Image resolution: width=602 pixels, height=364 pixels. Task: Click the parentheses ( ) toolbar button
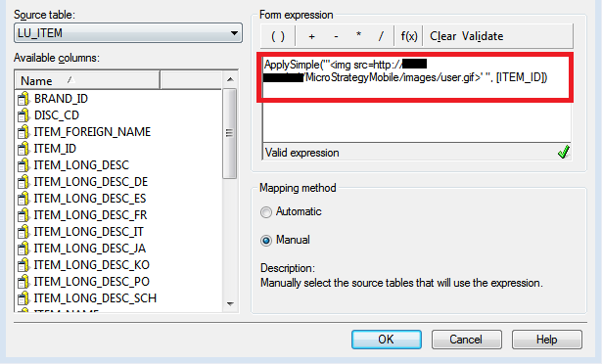[278, 36]
